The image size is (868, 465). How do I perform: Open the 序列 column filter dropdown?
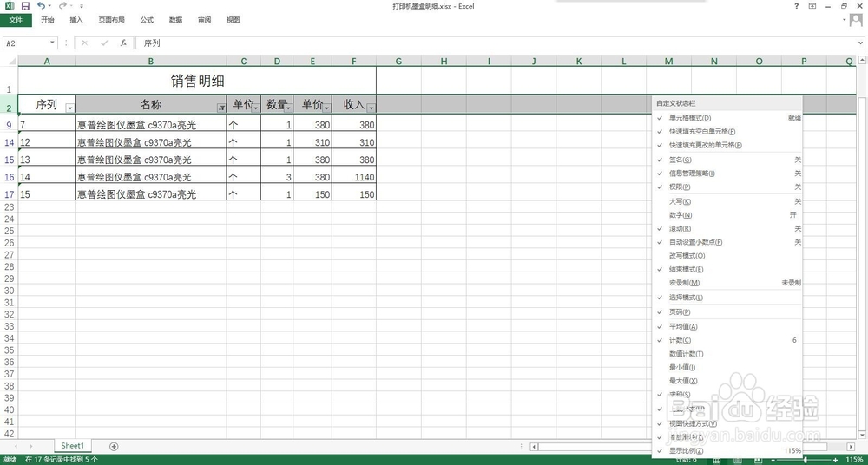[69, 108]
